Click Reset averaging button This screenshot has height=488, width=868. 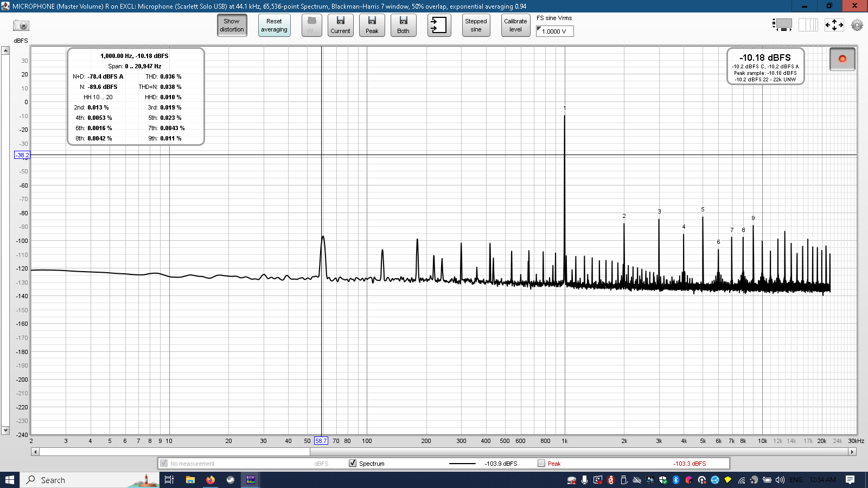point(274,25)
